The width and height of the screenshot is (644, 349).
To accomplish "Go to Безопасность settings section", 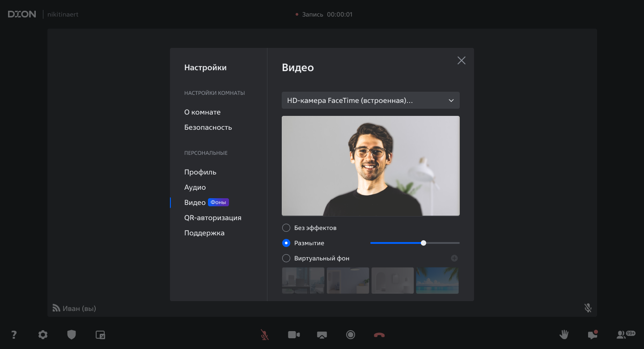I will point(208,127).
